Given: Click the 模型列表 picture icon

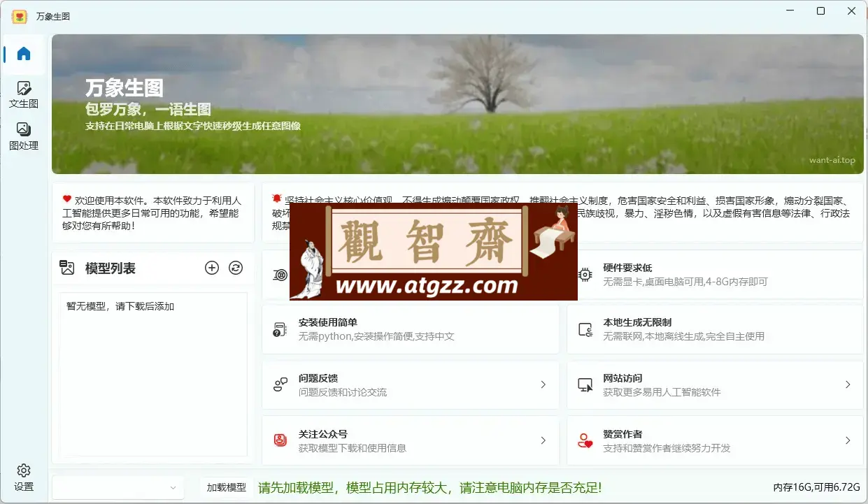Looking at the screenshot, I should 67,268.
